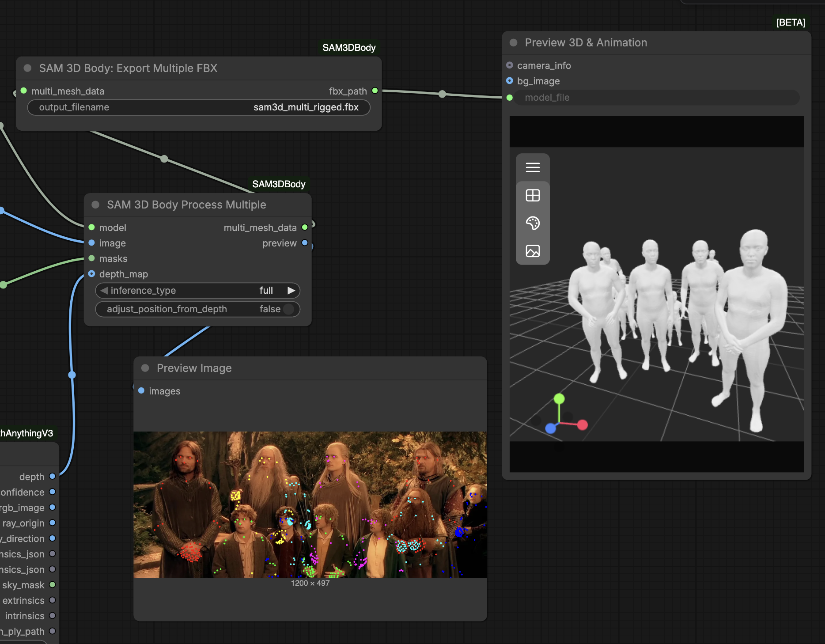
Task: Click the rgb_image output socket
Action: pos(53,507)
